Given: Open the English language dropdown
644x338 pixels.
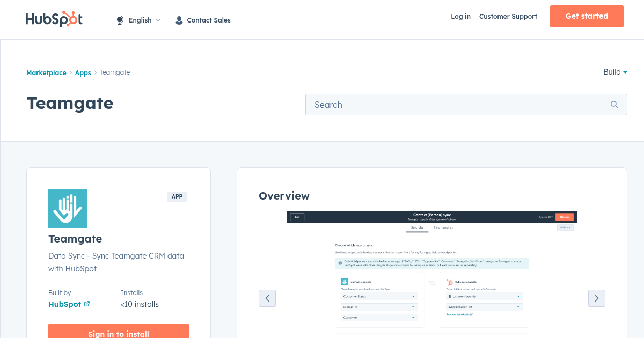Looking at the screenshot, I should coord(138,20).
